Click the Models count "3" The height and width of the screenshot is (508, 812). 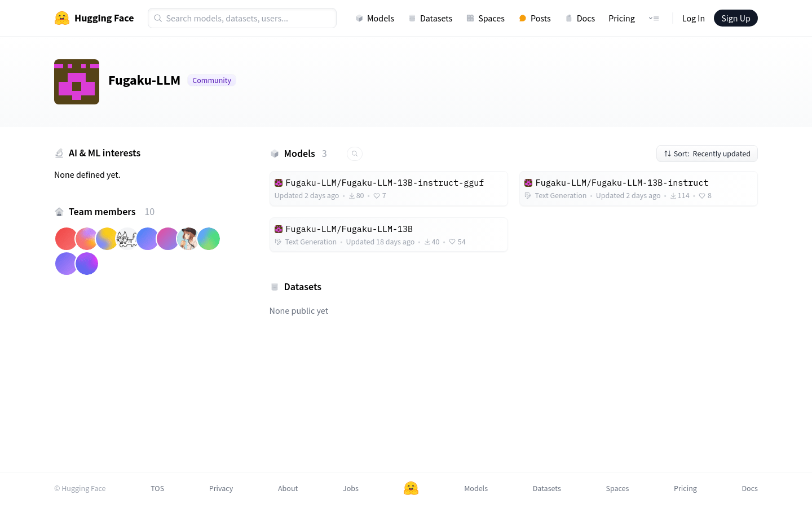tap(324, 154)
